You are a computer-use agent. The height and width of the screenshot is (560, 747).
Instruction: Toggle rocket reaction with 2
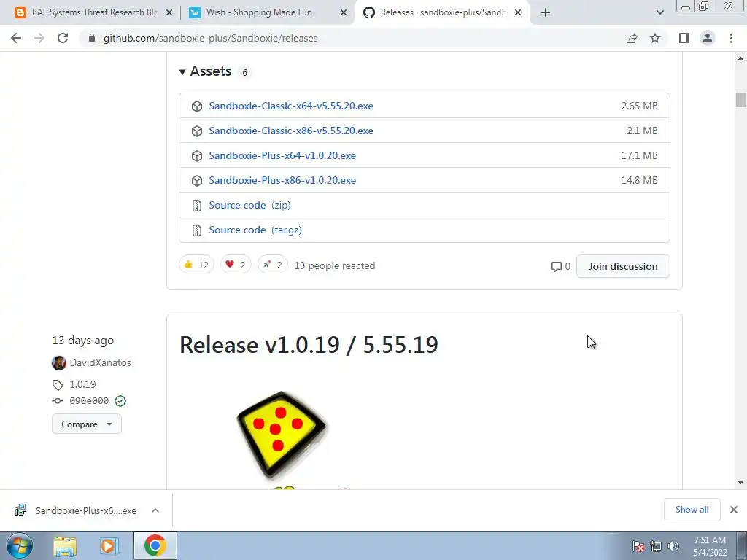[x=273, y=264]
